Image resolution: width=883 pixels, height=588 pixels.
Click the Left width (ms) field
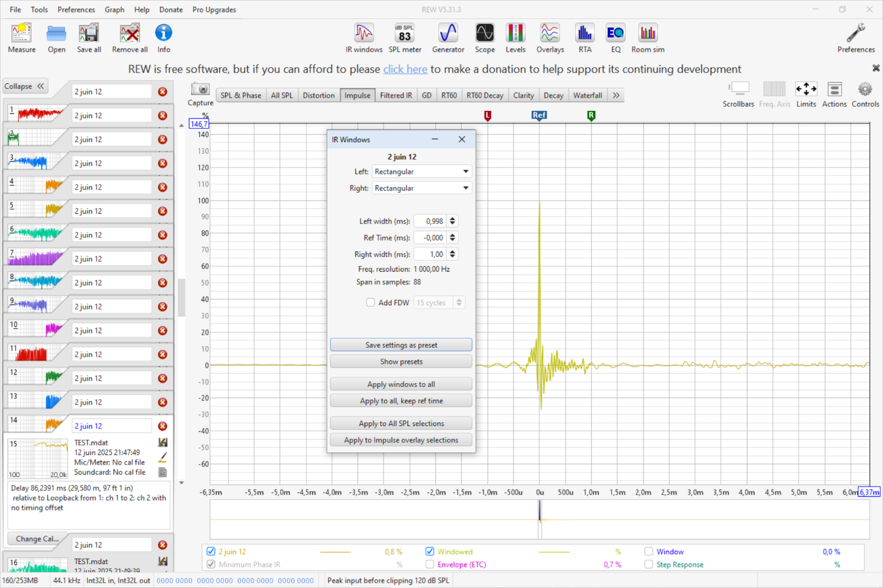click(430, 221)
